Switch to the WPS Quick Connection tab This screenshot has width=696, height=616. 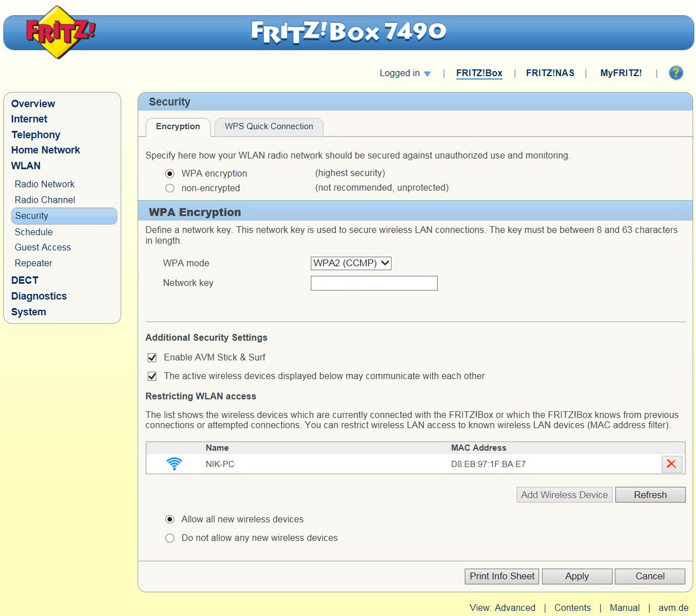269,127
